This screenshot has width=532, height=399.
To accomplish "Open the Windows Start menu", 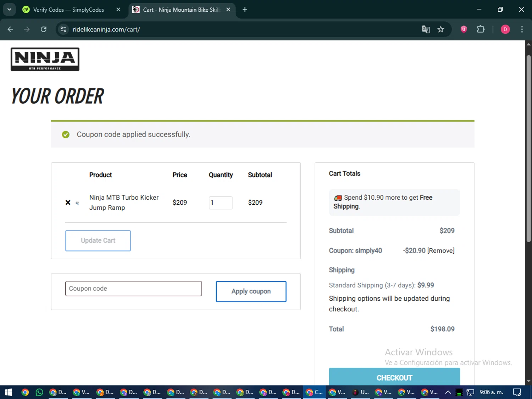I will (x=9, y=392).
